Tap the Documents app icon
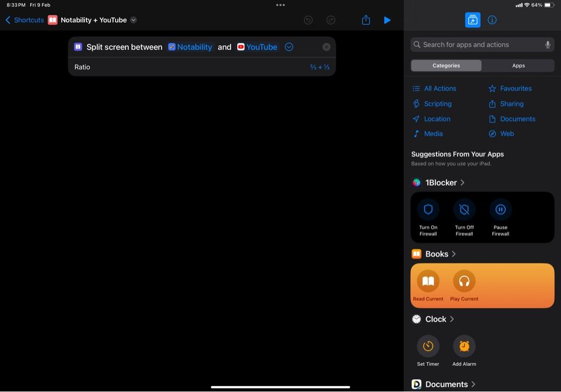This screenshot has height=392, width=561. pos(416,384)
